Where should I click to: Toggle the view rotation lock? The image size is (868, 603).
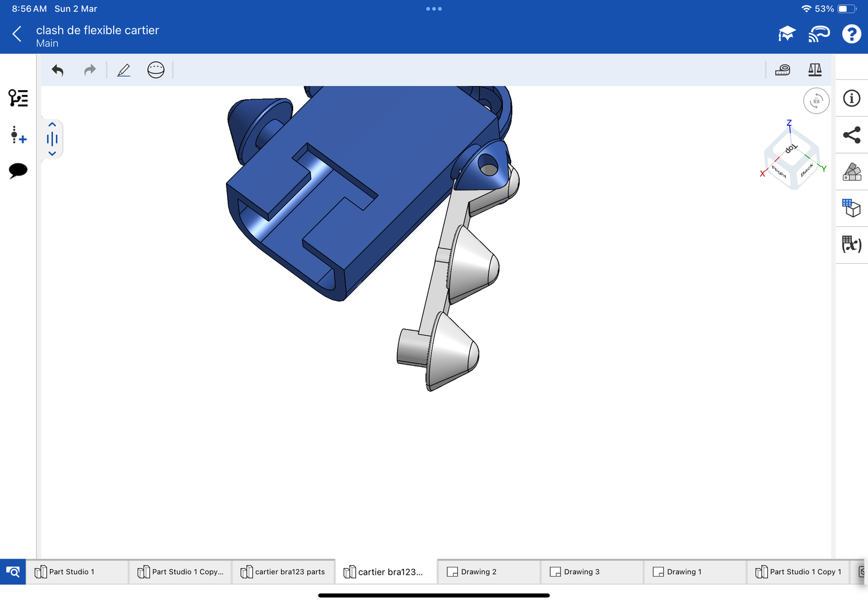point(816,101)
